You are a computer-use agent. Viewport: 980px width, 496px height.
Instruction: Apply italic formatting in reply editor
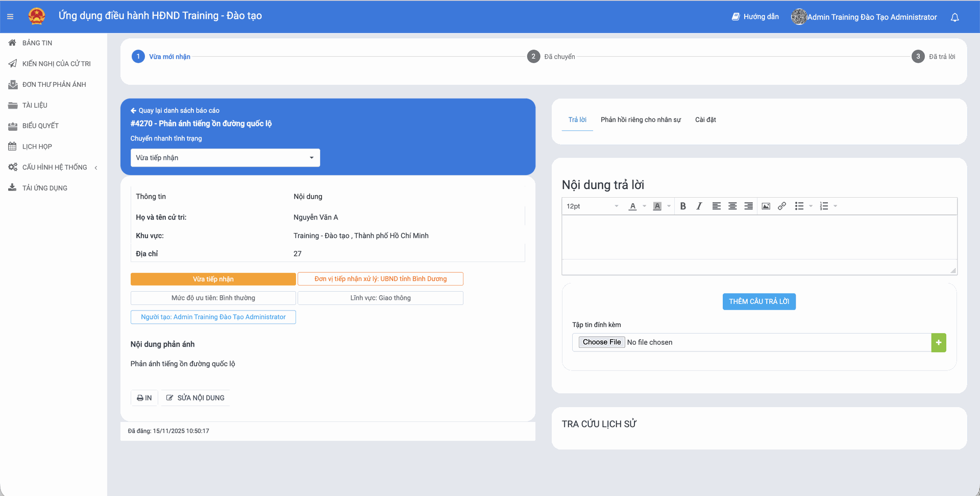(699, 206)
